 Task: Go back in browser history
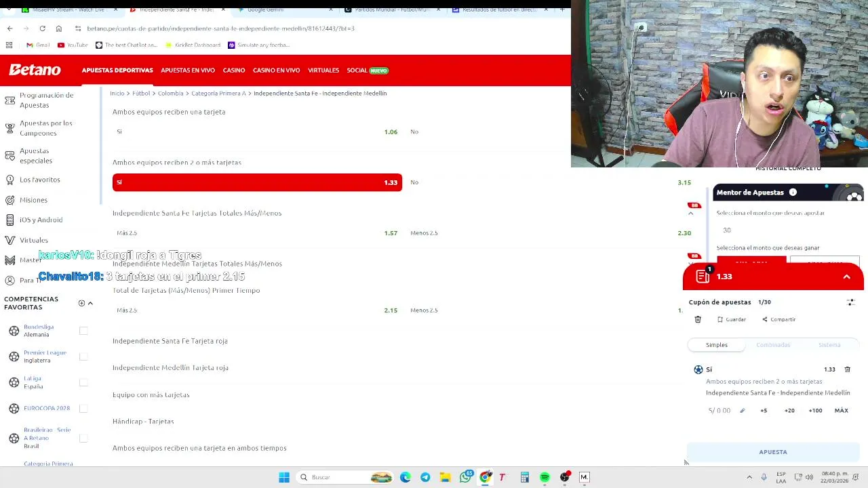point(9,28)
